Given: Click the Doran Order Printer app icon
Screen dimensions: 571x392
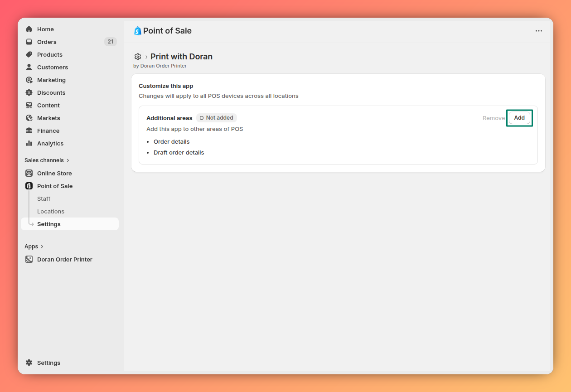Looking at the screenshot, I should click(x=29, y=259).
